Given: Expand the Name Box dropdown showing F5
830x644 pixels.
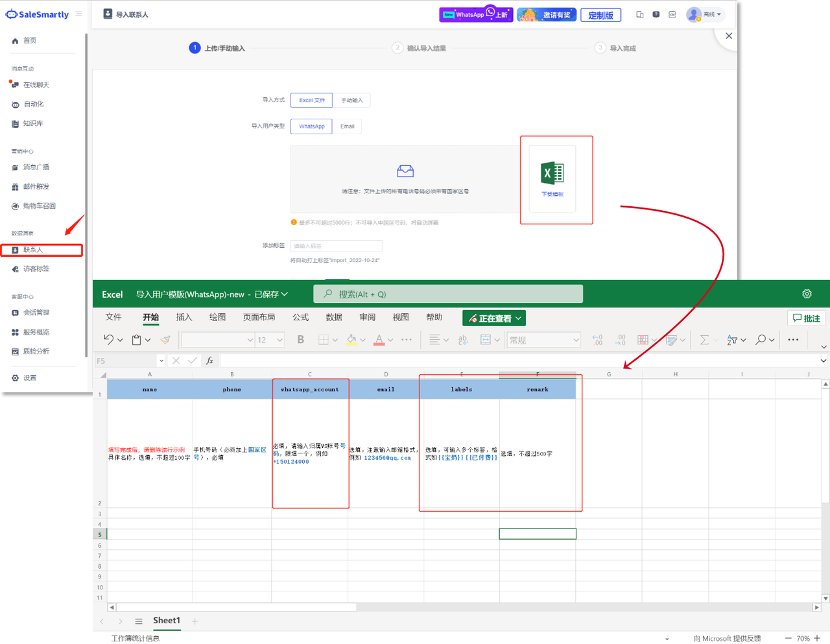Looking at the screenshot, I should coord(161,361).
